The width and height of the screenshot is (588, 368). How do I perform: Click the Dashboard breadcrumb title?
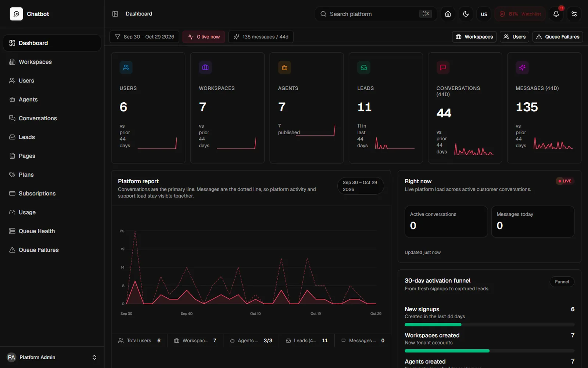[x=139, y=14]
